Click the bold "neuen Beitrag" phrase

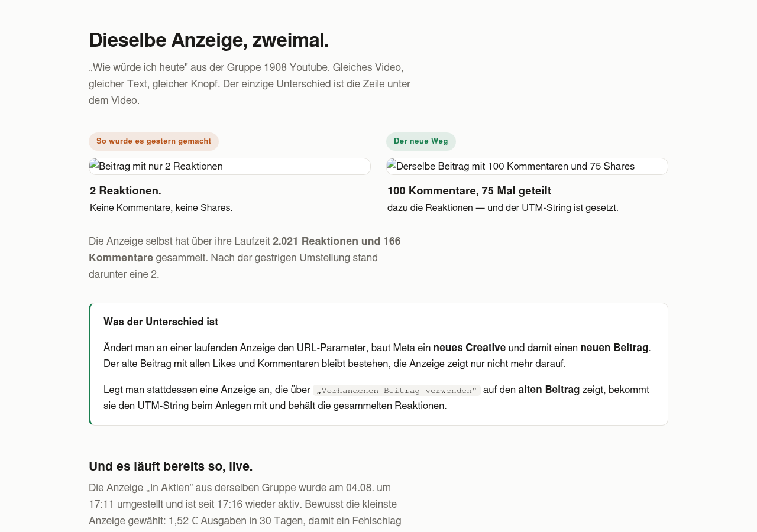(614, 348)
